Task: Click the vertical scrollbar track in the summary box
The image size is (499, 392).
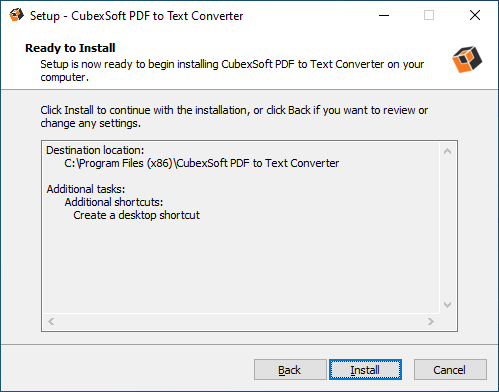Action: [x=447, y=228]
